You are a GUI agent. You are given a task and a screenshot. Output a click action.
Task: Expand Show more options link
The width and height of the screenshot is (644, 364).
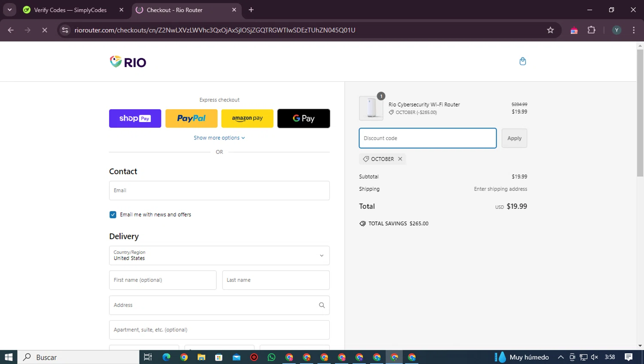point(219,138)
